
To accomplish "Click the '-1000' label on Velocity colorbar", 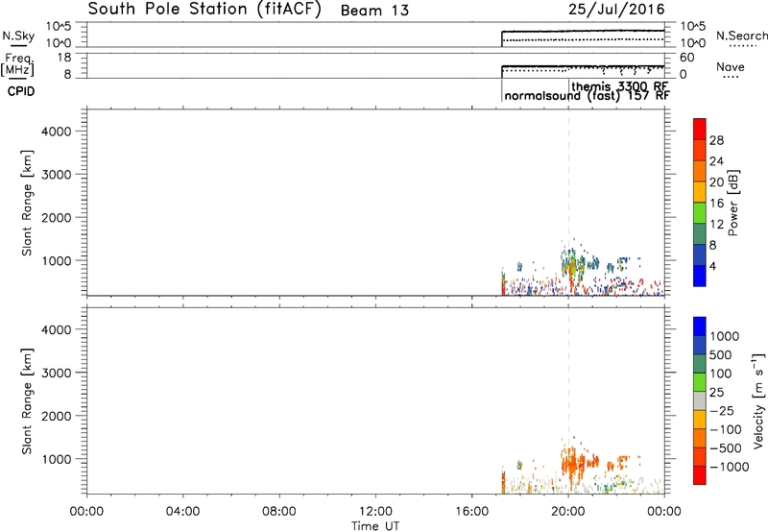I will (730, 467).
